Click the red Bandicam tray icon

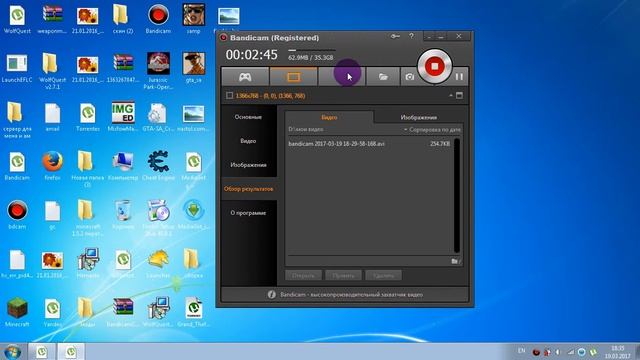(x=536, y=352)
